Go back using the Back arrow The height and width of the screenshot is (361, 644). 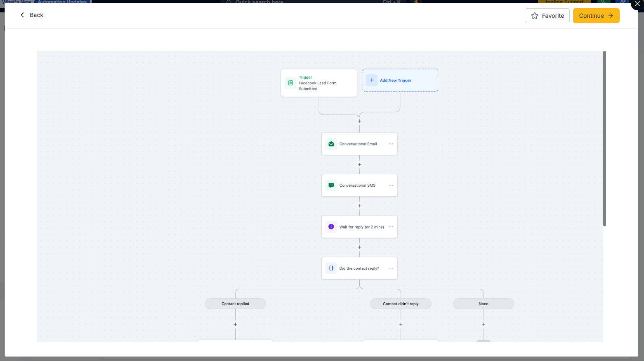click(x=31, y=15)
